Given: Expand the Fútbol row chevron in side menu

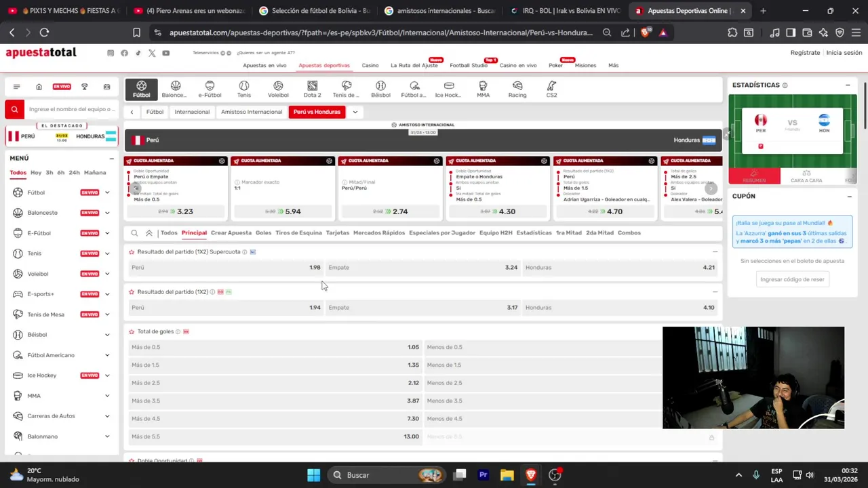Looking at the screenshot, I should (x=107, y=192).
